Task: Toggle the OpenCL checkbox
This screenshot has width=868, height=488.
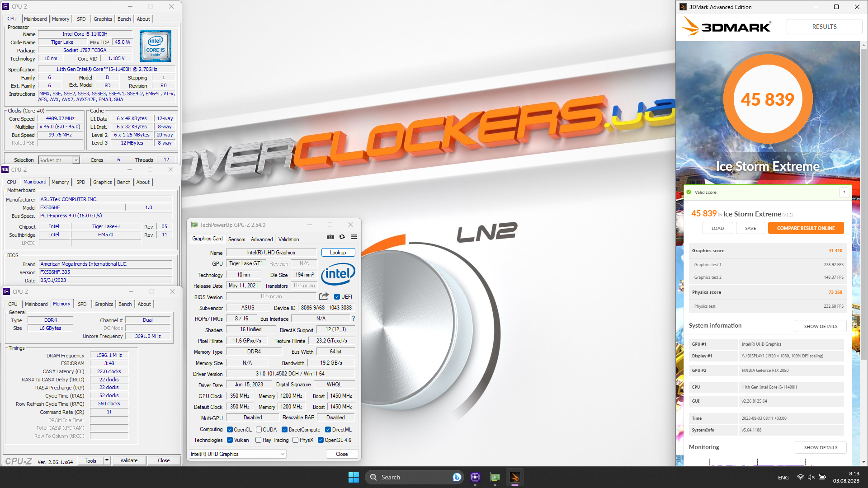Action: pyautogui.click(x=230, y=430)
